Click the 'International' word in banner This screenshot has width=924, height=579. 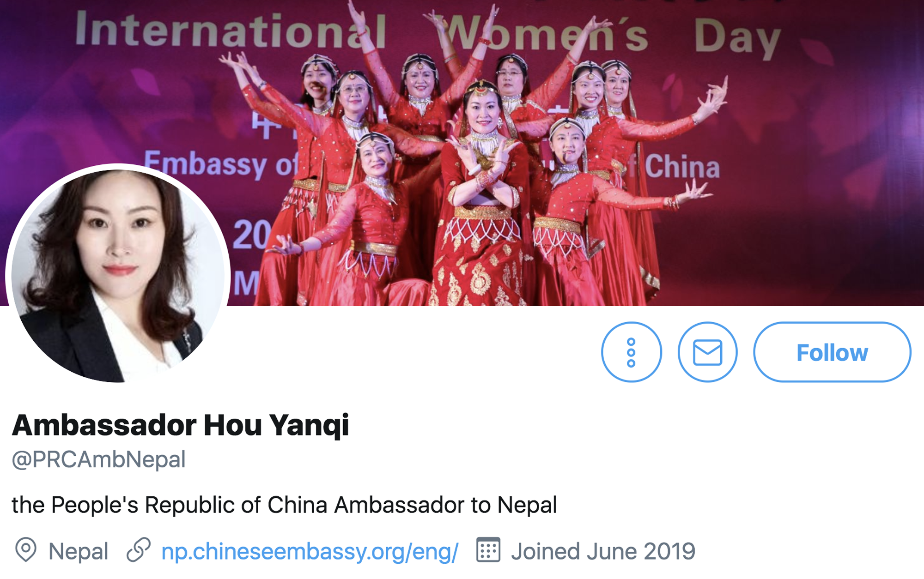pyautogui.click(x=231, y=30)
